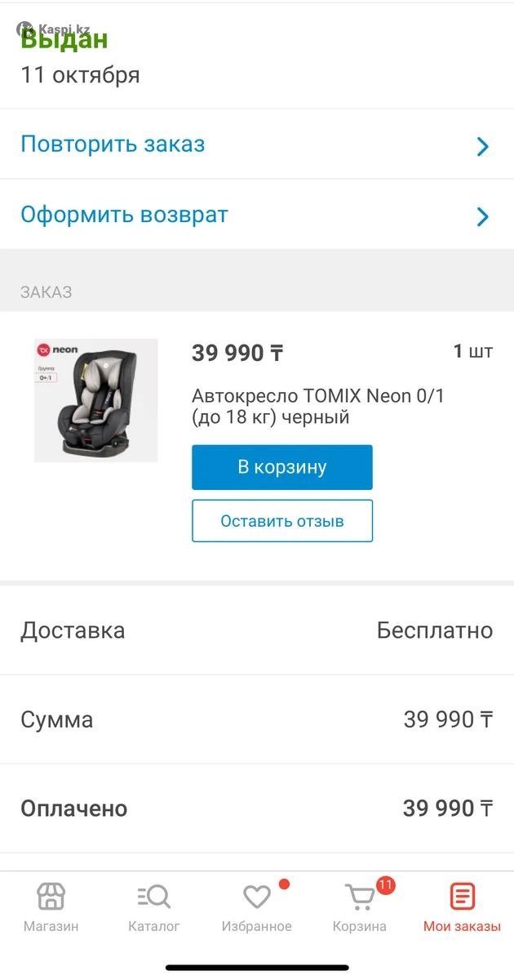Tap the Оплачено total amount row
Screen dimensions: 514x980
[x=257, y=808]
